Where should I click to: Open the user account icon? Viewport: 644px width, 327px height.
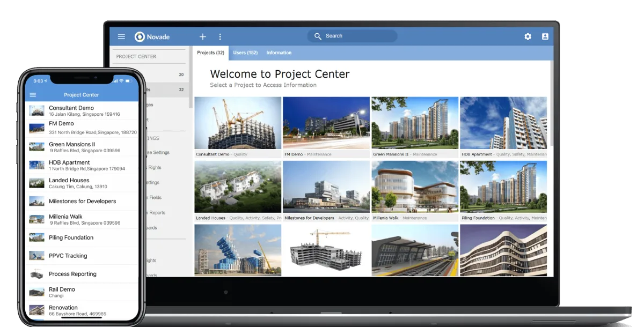[x=545, y=36]
